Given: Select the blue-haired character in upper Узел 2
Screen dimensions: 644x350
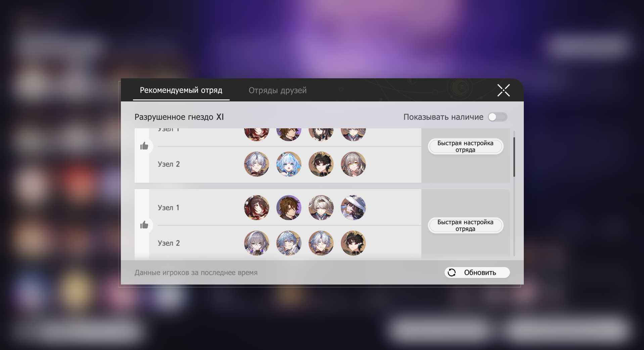Looking at the screenshot, I should tap(289, 164).
